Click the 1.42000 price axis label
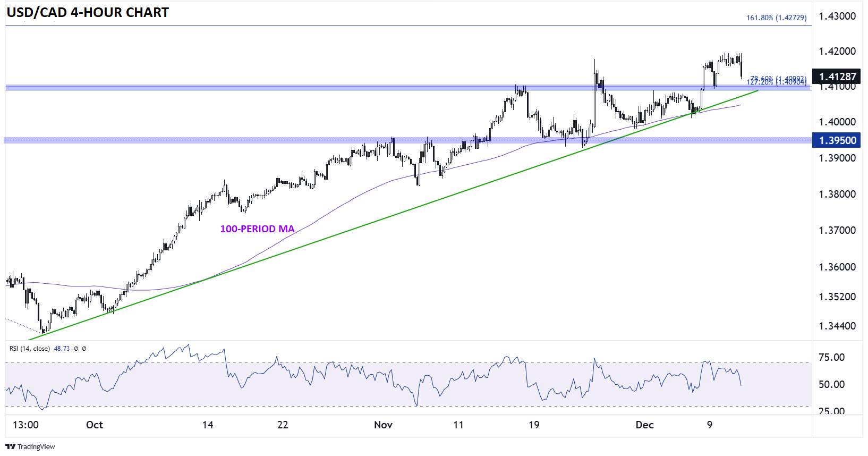 point(837,51)
